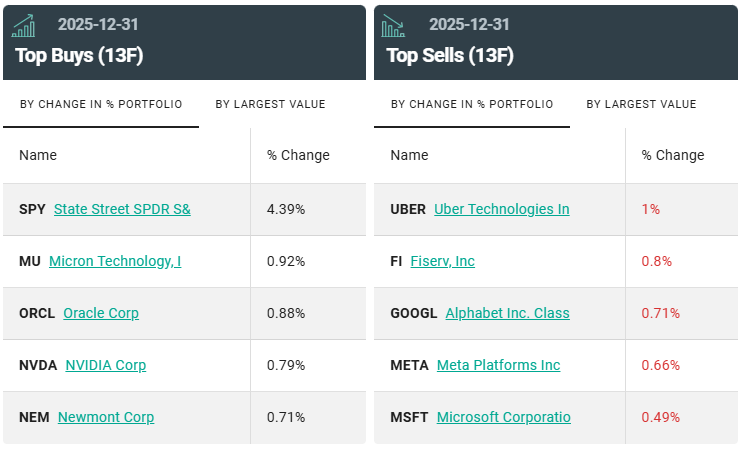This screenshot has height=449, width=741.
Task: Open the Microsoft Corporation link
Action: click(504, 417)
